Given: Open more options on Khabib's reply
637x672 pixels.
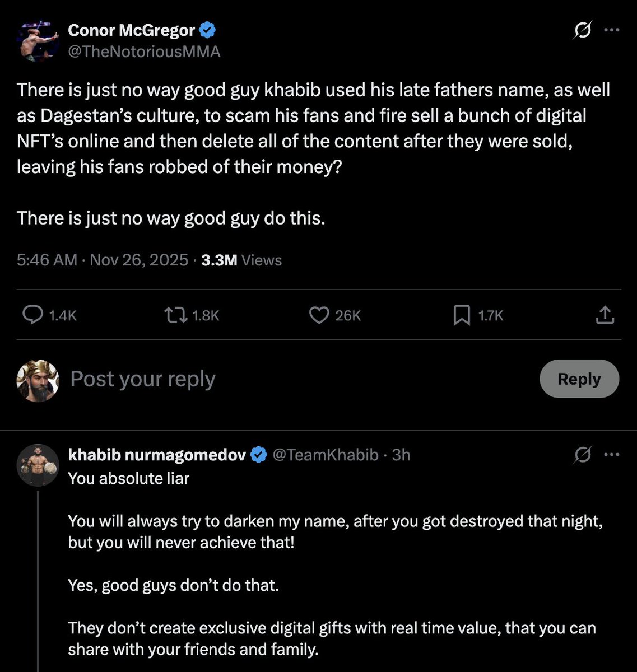Looking at the screenshot, I should 612,455.
